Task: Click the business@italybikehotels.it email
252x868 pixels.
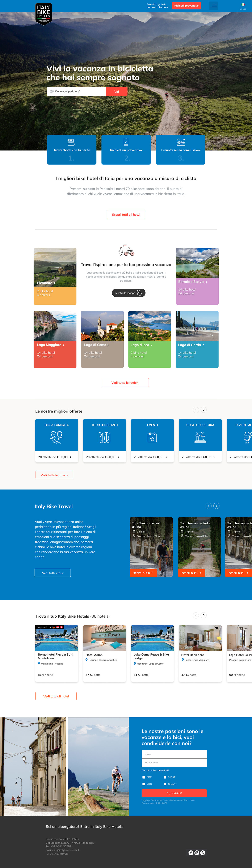Action: [x=62, y=850]
